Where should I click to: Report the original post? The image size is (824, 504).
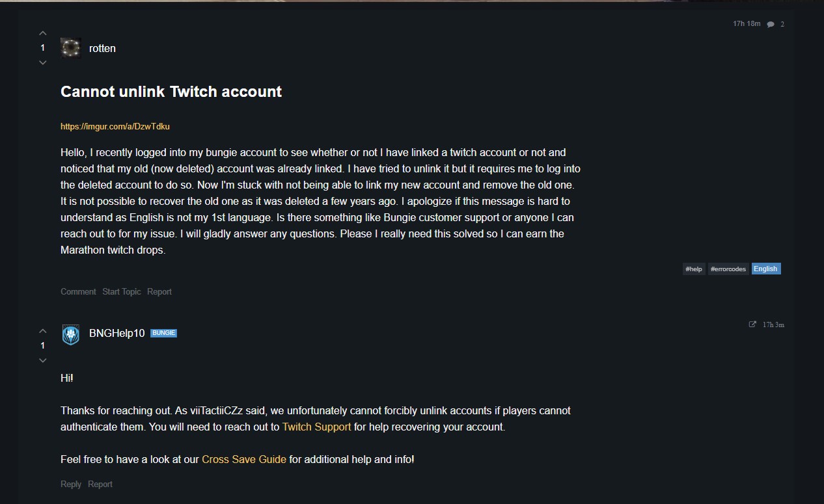pyautogui.click(x=159, y=292)
